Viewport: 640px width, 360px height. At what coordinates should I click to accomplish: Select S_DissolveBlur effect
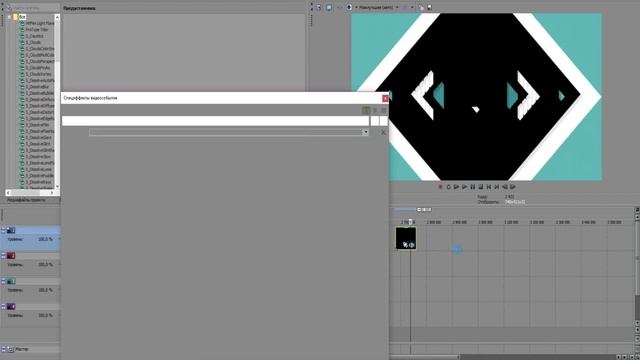point(38,87)
